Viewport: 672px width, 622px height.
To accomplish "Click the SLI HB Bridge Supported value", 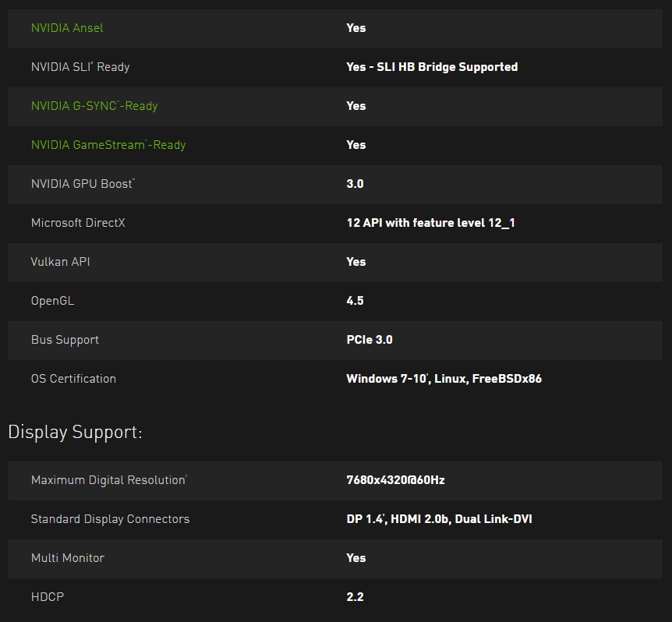I will pos(432,67).
